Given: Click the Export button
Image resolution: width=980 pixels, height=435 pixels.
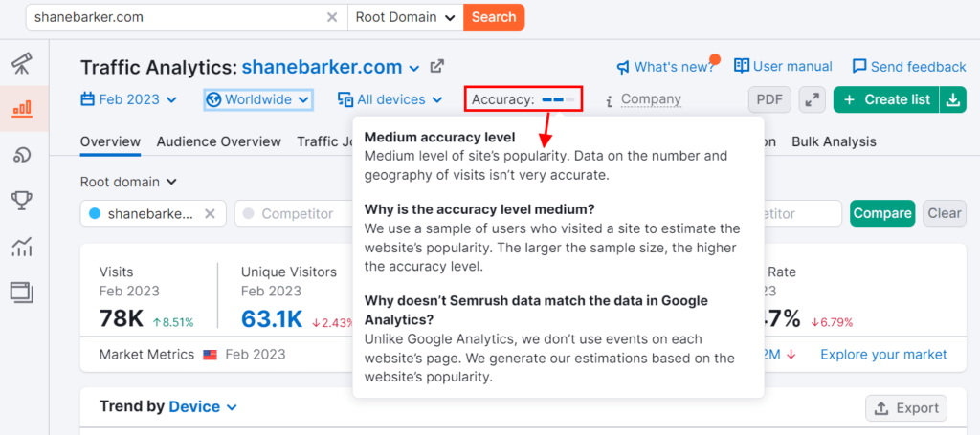Looking at the screenshot, I should coord(905,408).
